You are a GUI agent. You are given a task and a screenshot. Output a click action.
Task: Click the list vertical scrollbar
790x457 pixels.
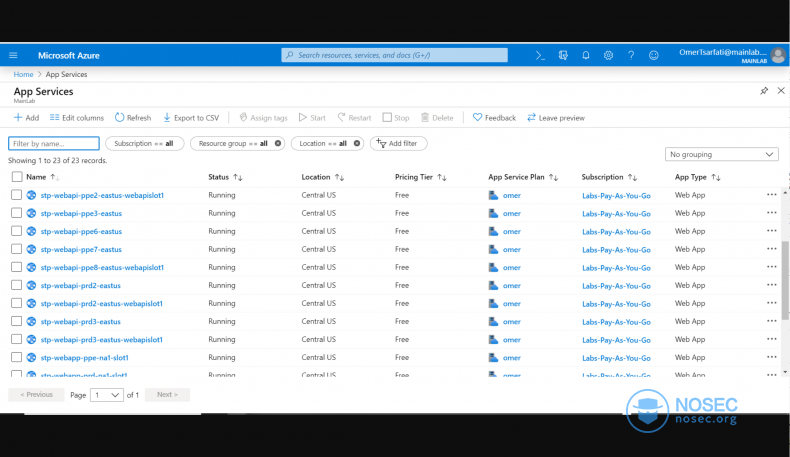click(785, 280)
